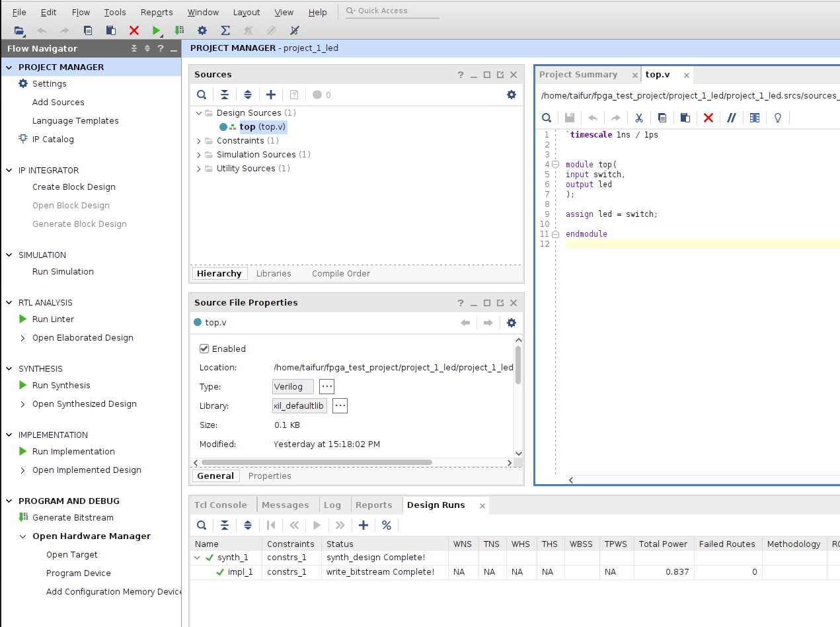Click Generate Bitstream in Flow Navigator
840x627 pixels.
[73, 517]
